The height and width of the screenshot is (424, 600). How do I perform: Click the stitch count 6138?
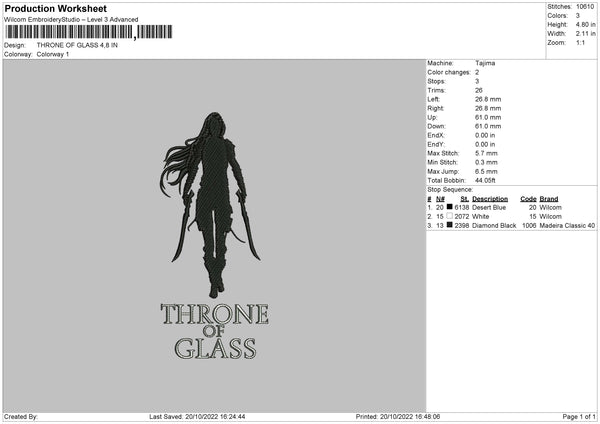pyautogui.click(x=462, y=207)
